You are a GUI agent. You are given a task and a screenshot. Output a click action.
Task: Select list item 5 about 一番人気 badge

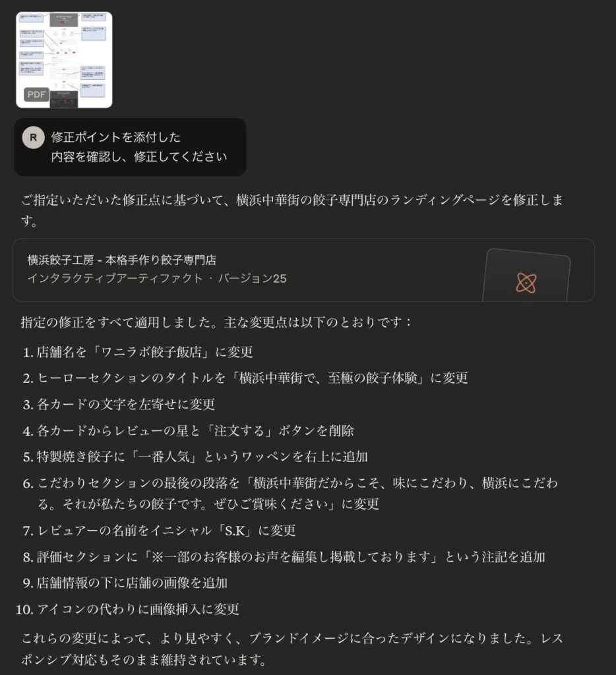click(195, 457)
